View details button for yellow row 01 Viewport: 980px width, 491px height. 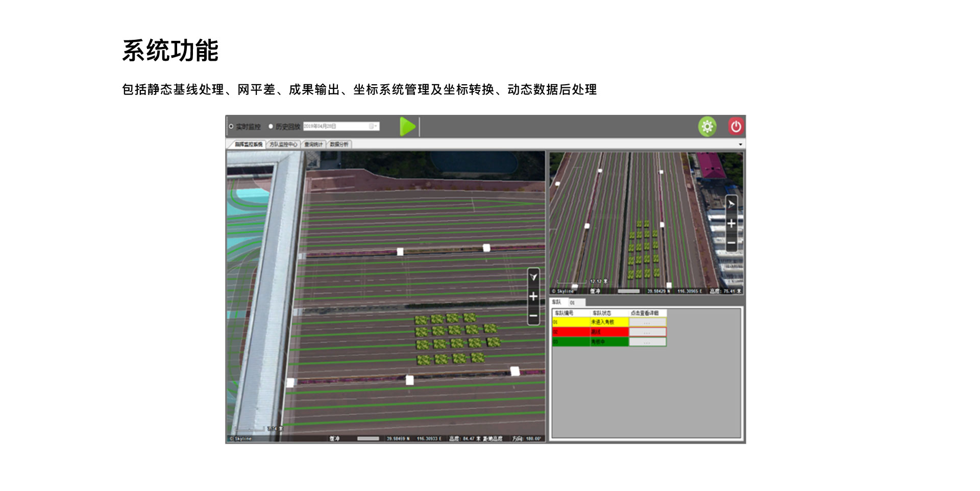coord(647,323)
